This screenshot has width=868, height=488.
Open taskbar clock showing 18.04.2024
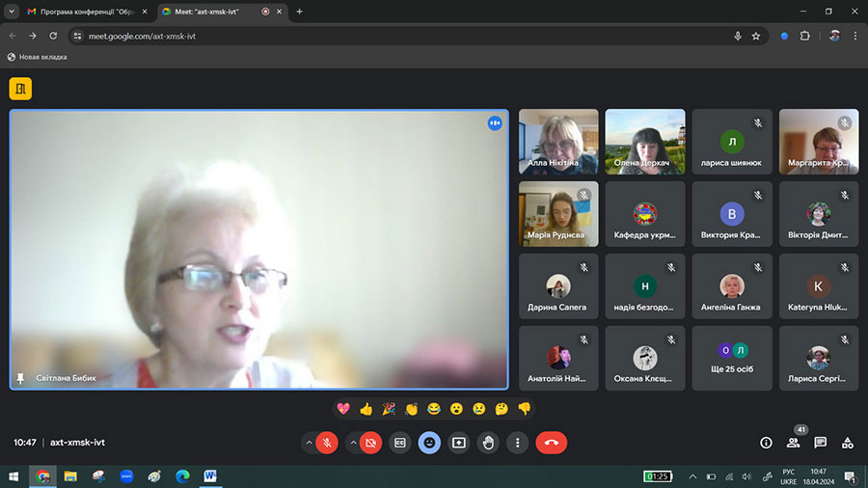(x=818, y=476)
